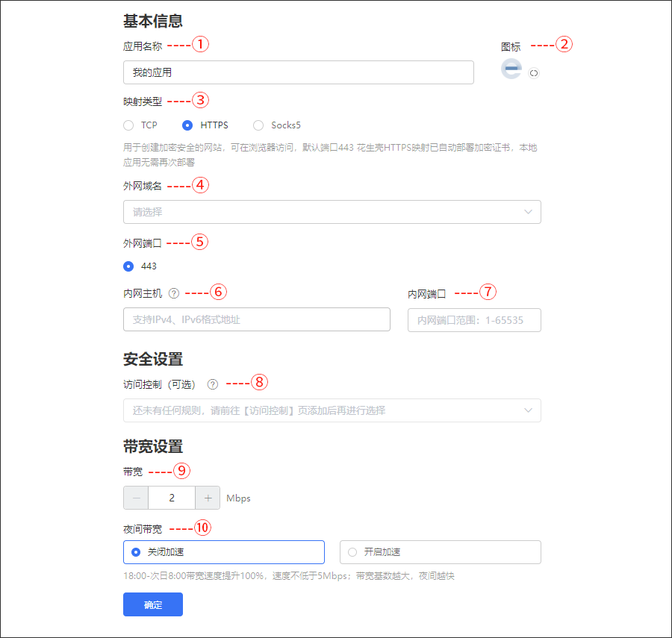Select the Socks5 mapping type

click(258, 125)
